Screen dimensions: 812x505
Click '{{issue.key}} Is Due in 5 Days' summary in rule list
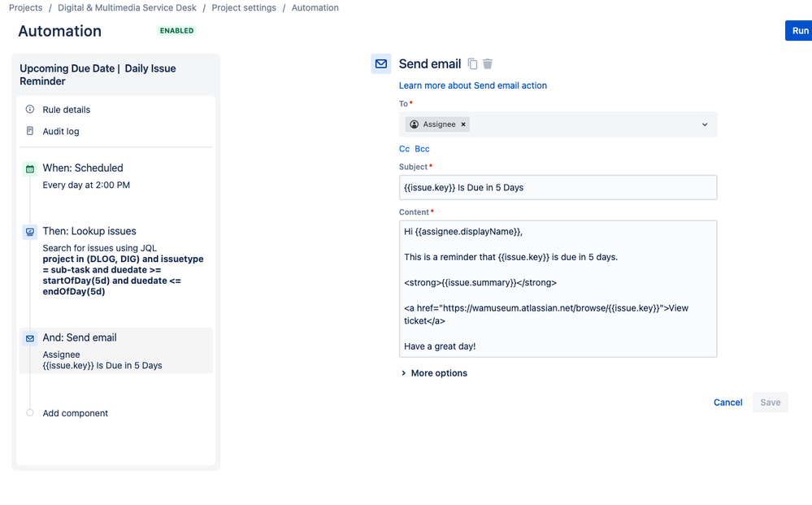(102, 366)
